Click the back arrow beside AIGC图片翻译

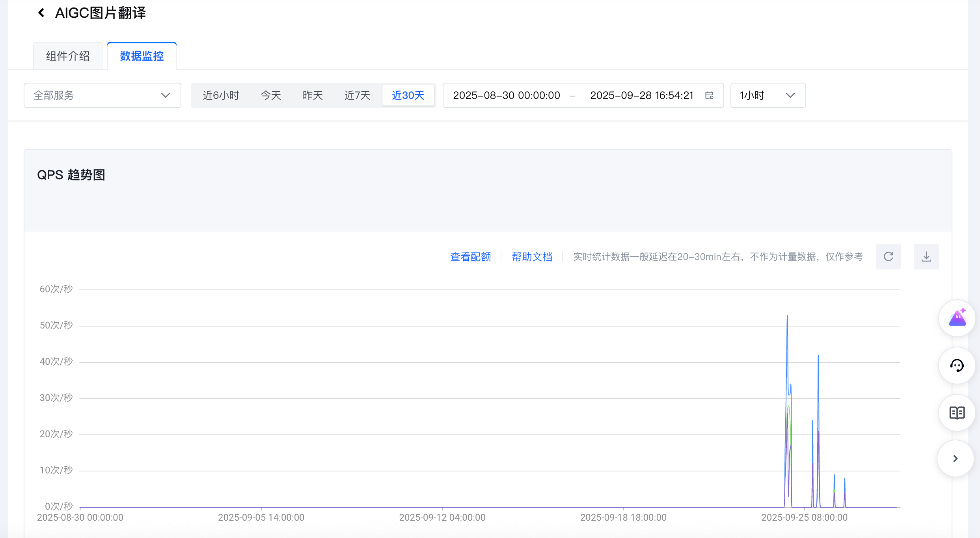(41, 13)
